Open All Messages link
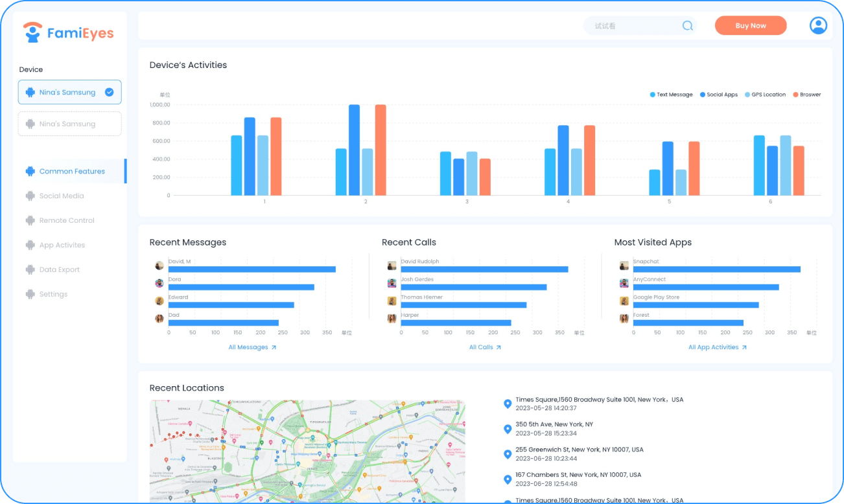The height and width of the screenshot is (504, 844). [253, 348]
